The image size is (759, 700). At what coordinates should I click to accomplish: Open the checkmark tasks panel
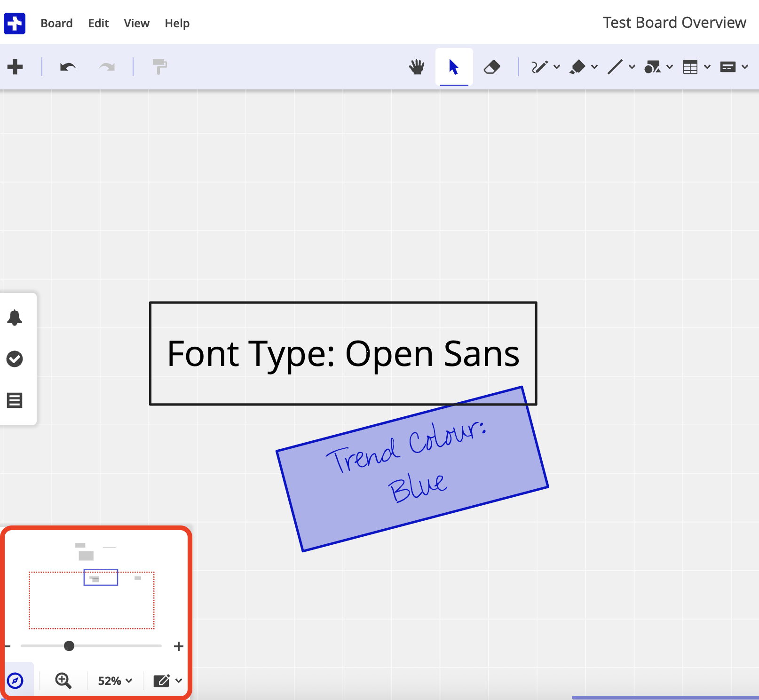[15, 359]
